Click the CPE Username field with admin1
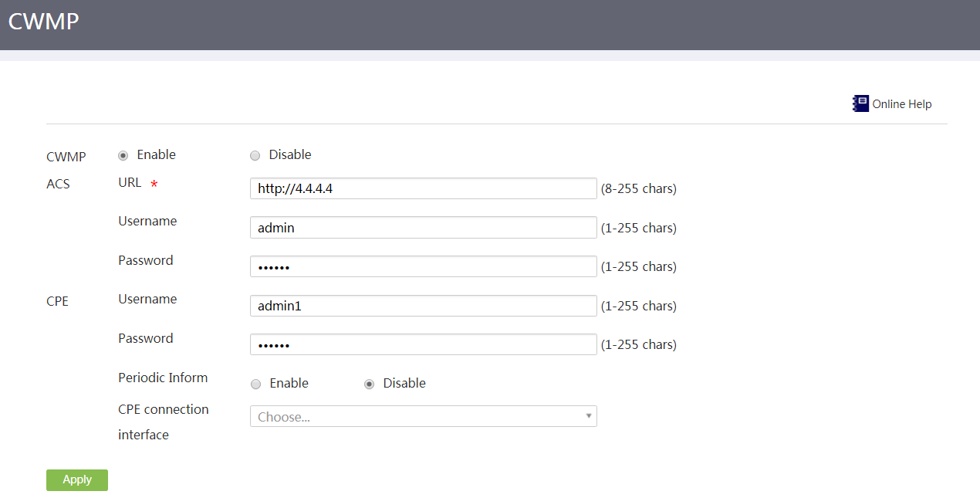This screenshot has height=498, width=980. [423, 306]
